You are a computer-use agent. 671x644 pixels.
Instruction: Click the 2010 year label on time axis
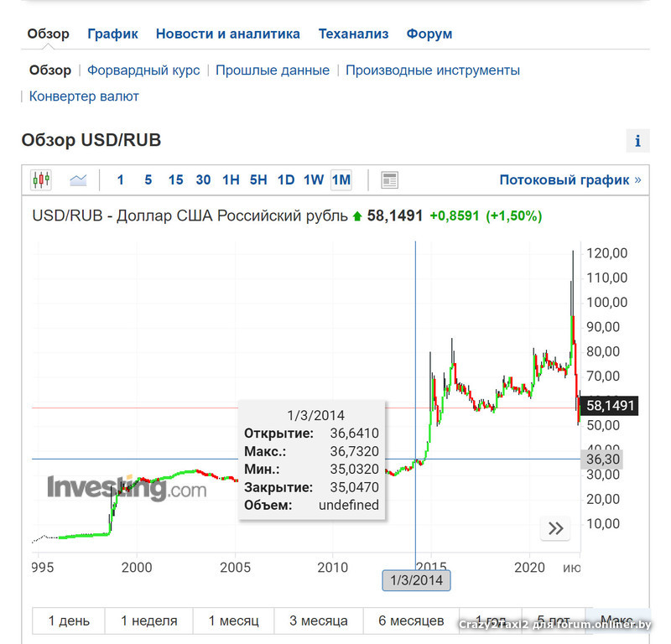332,568
